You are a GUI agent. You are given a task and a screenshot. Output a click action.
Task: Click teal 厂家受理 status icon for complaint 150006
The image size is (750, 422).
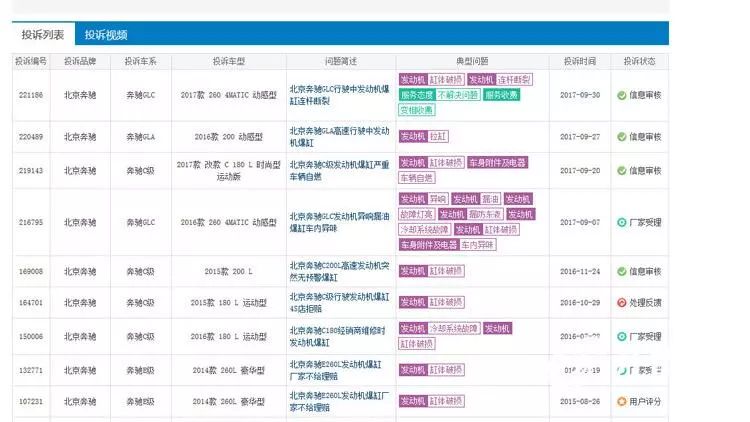point(621,336)
